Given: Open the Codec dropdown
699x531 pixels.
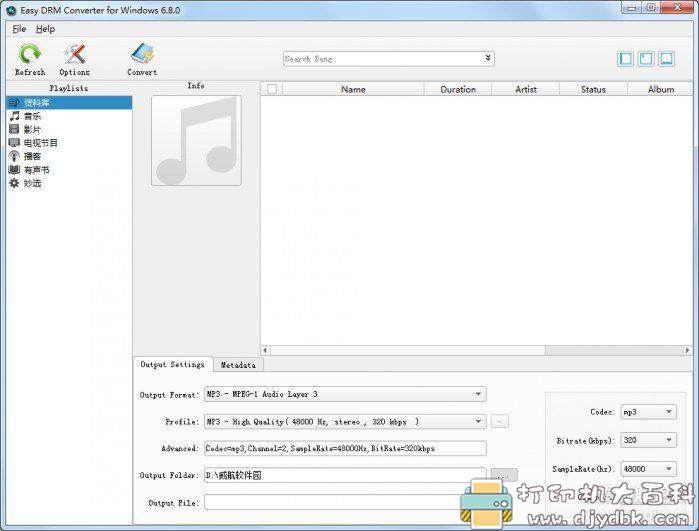Looking at the screenshot, I should (x=649, y=412).
